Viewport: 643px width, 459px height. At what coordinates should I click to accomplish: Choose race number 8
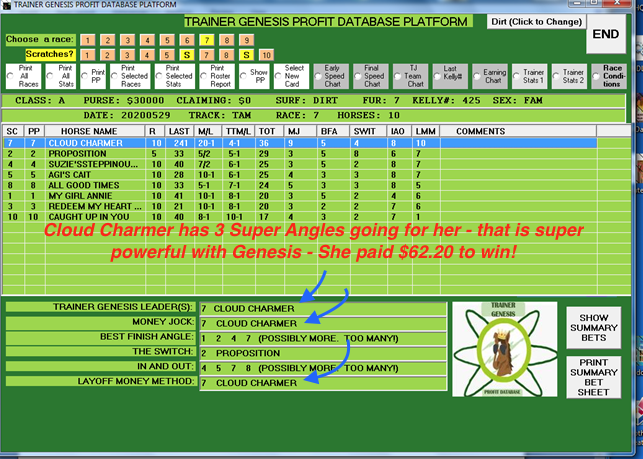pyautogui.click(x=227, y=40)
